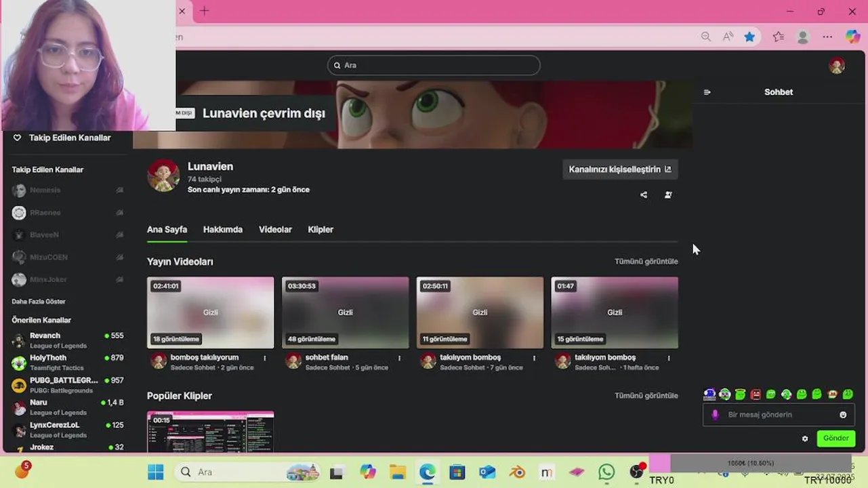Screen dimensions: 868x488
Task: Collapse the Sohbet chat panel icon
Action: (707, 92)
